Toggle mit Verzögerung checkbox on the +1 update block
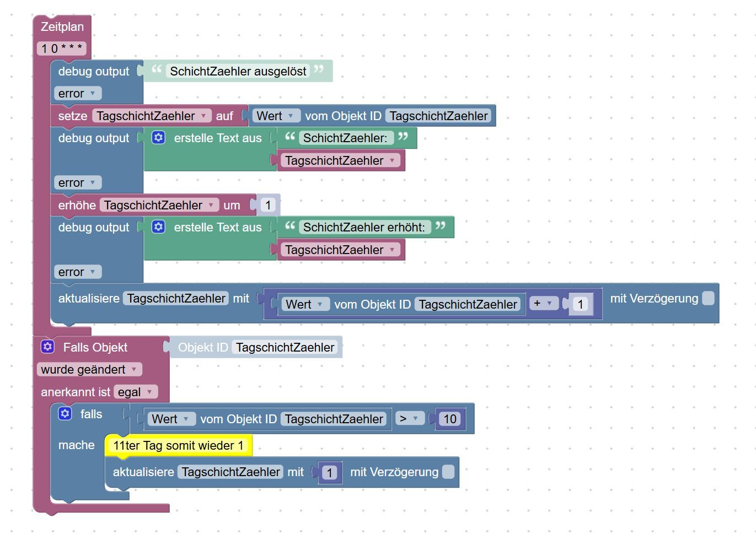Screen dimensions: 756x534 point(709,298)
